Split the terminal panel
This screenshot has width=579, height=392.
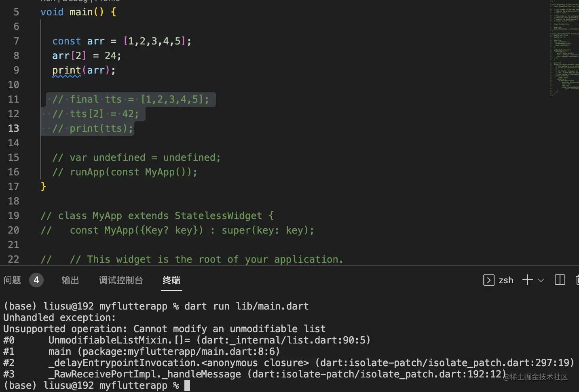(x=560, y=280)
